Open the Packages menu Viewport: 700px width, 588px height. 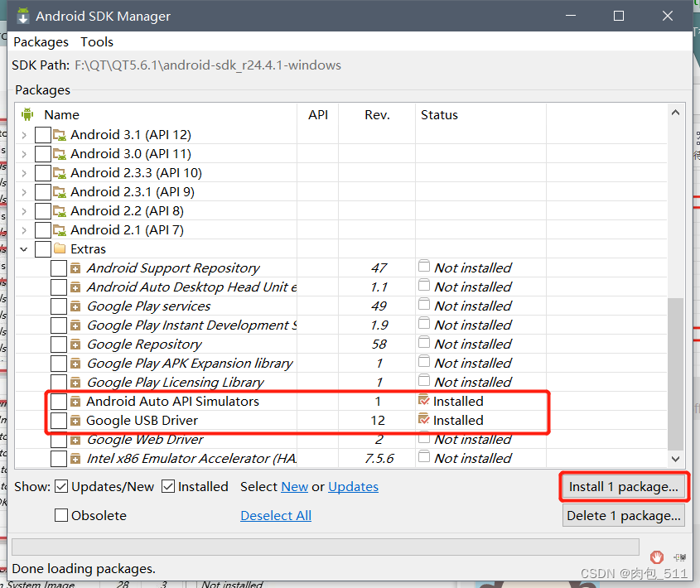pyautogui.click(x=41, y=42)
